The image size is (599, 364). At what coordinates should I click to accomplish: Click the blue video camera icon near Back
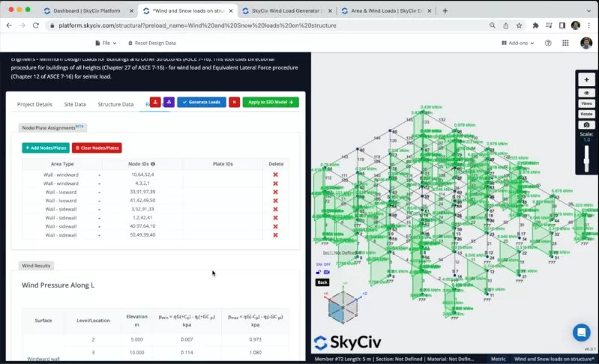[x=327, y=272]
